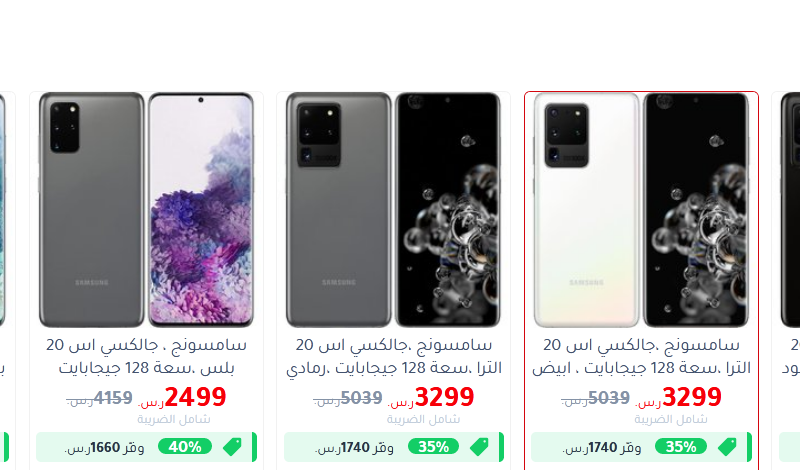This screenshot has height=470, width=800.
Task: Open white Galaxy S20 Ultra back image
Action: click(x=586, y=209)
